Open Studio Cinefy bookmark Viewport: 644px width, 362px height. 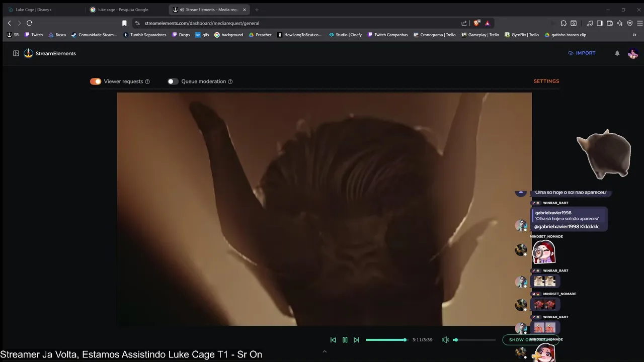click(345, 35)
